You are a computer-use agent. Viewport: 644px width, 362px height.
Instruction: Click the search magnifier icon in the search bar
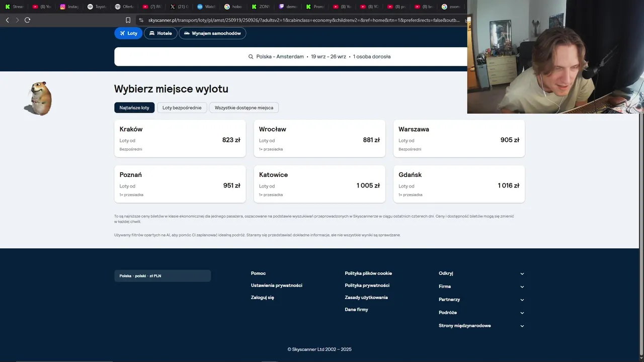(251, 57)
